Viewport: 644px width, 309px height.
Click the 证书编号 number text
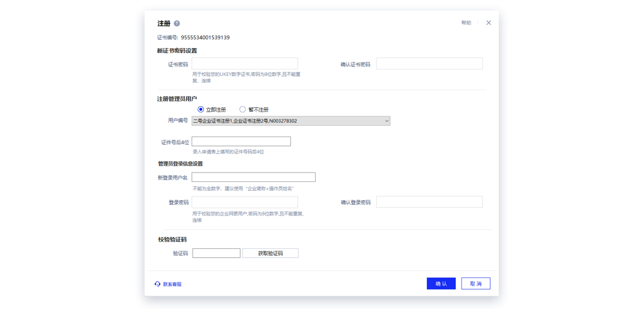click(x=205, y=38)
